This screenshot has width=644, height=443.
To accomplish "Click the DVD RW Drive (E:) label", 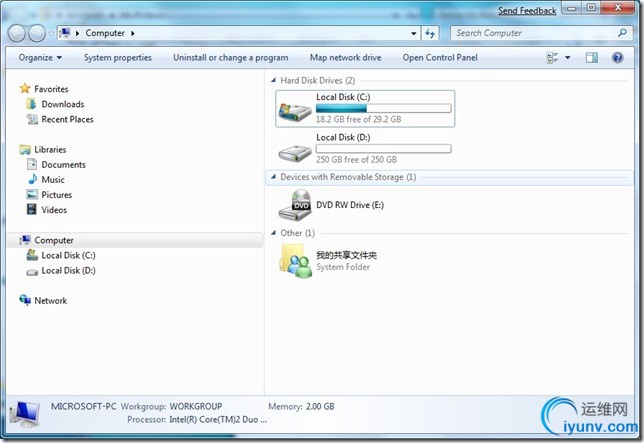I will pyautogui.click(x=350, y=205).
